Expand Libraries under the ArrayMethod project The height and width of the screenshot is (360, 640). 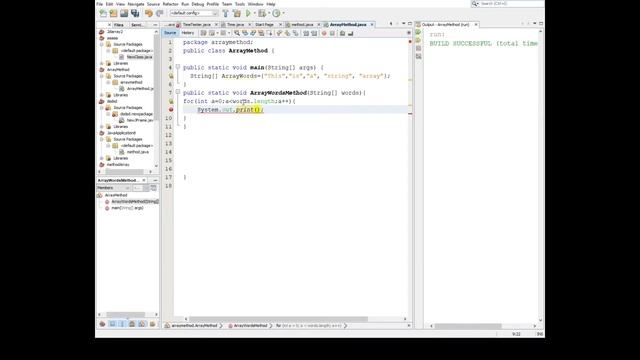tap(102, 95)
